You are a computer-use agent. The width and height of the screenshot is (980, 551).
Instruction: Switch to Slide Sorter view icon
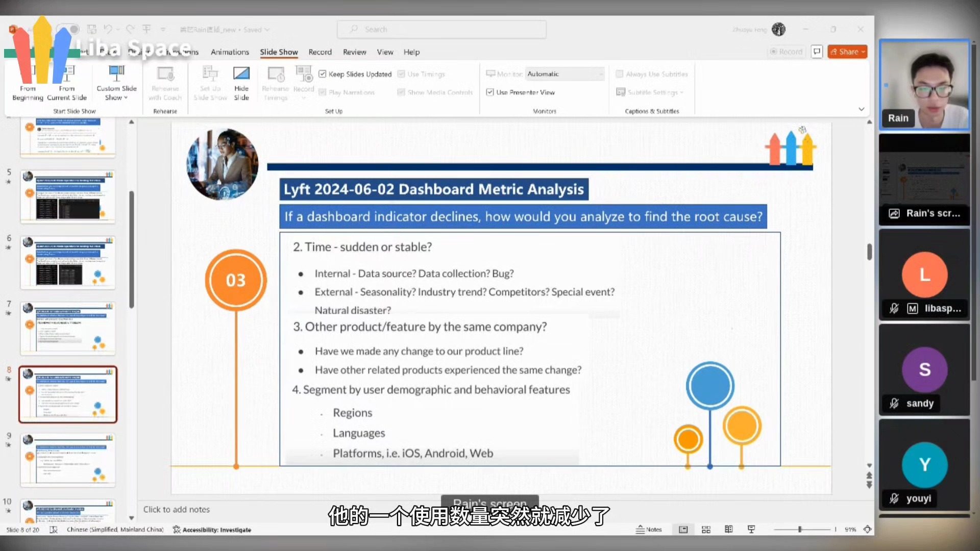706,530
